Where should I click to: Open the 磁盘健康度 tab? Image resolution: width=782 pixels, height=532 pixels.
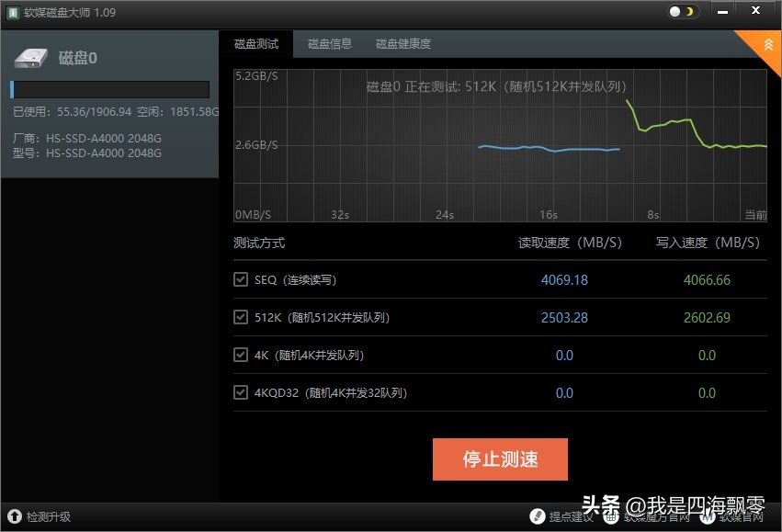coord(404,43)
